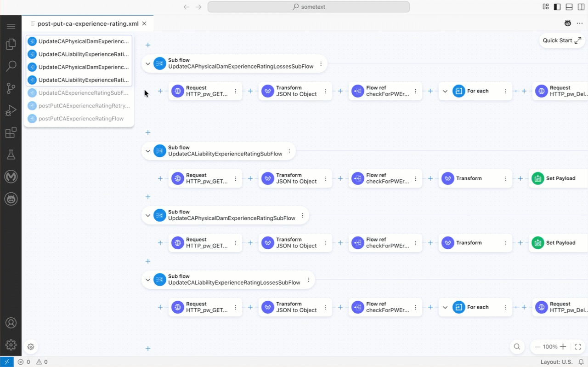
Task: Click the zoom in plus button
Action: click(x=563, y=347)
